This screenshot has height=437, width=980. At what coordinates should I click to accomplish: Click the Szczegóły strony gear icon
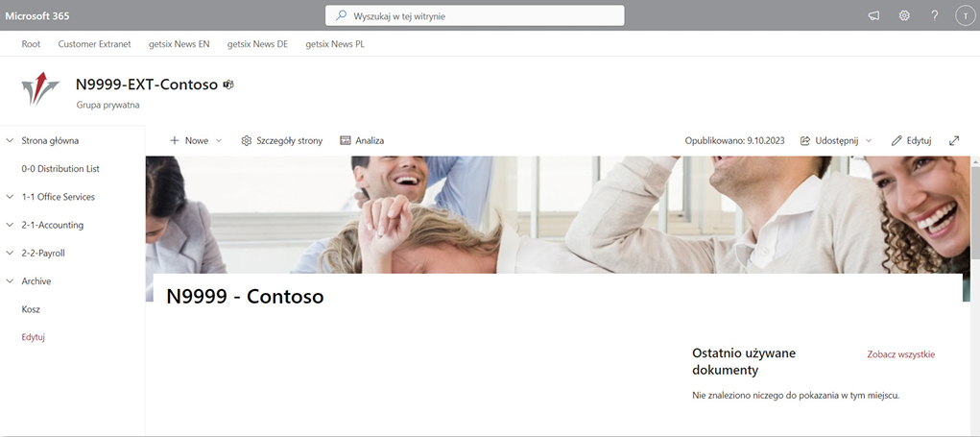pyautogui.click(x=247, y=140)
